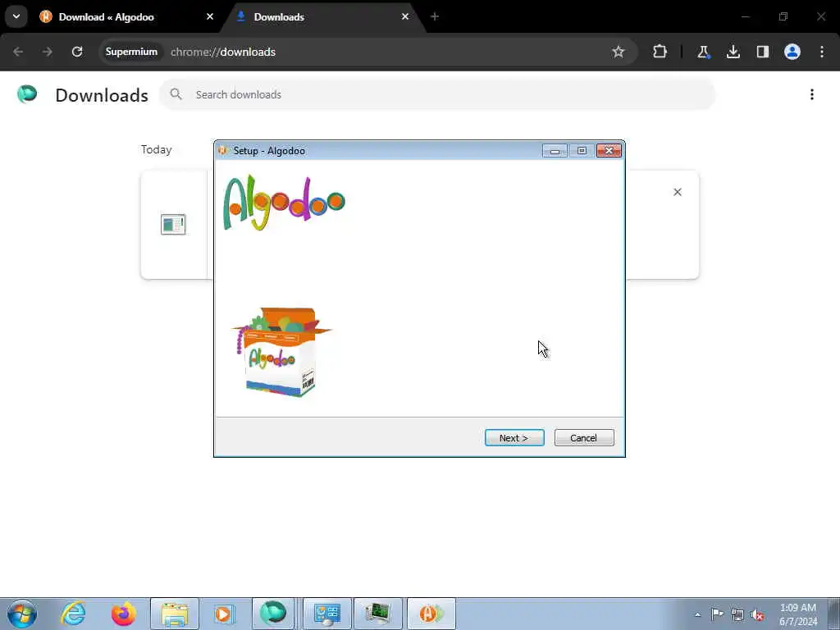This screenshot has width=840, height=630.
Task: Restore down the browser window
Action: 783,16
